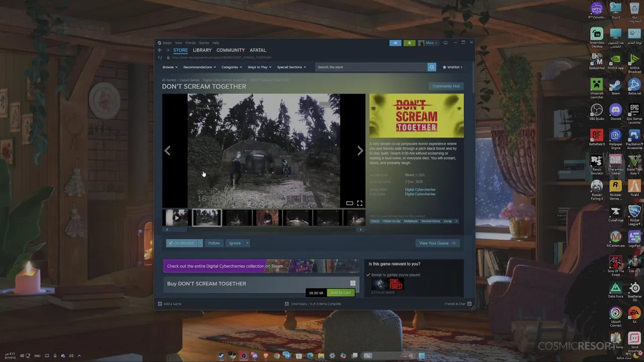This screenshot has height=362, width=644.
Task: Click Add a Game at bottom left
Action: [170, 304]
